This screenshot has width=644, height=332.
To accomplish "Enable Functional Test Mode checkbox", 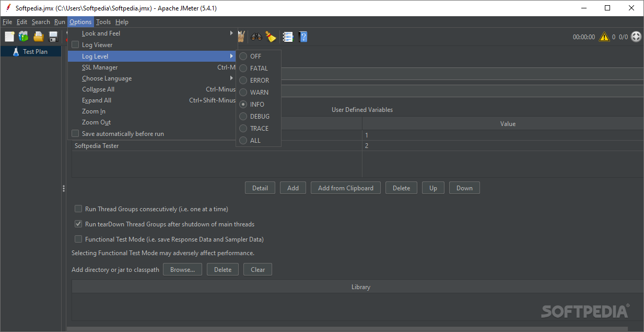I will point(78,239).
